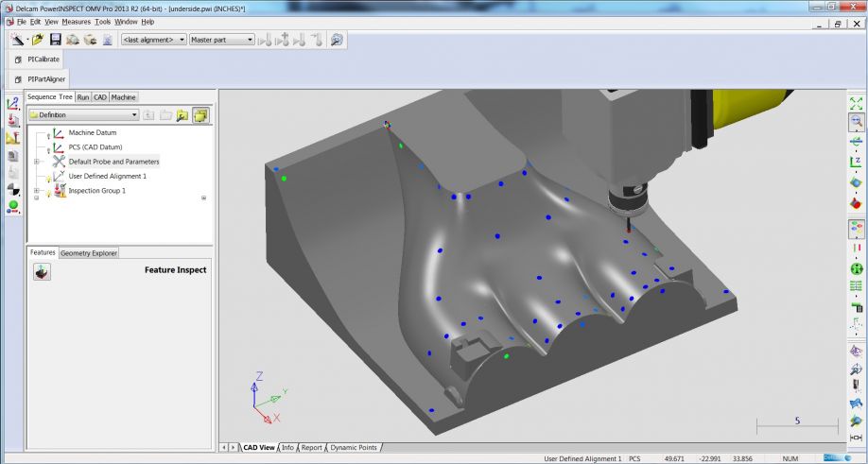Open the Definition folder dropdown
Viewport: 868px width, 464px height.
83,115
